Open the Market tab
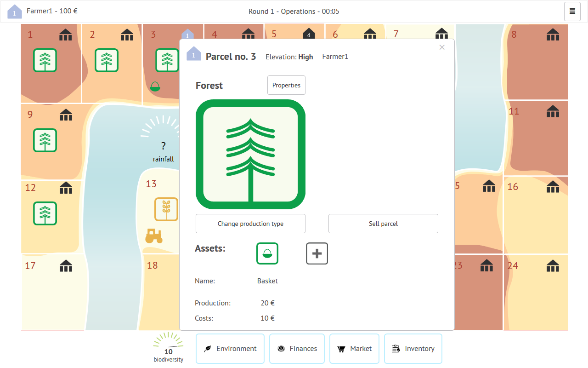This screenshot has height=368, width=588. tap(354, 349)
